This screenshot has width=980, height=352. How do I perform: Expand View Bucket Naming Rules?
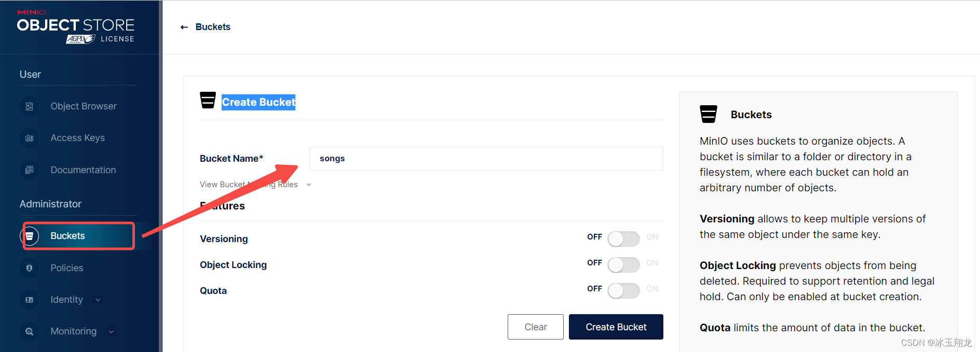click(x=255, y=185)
